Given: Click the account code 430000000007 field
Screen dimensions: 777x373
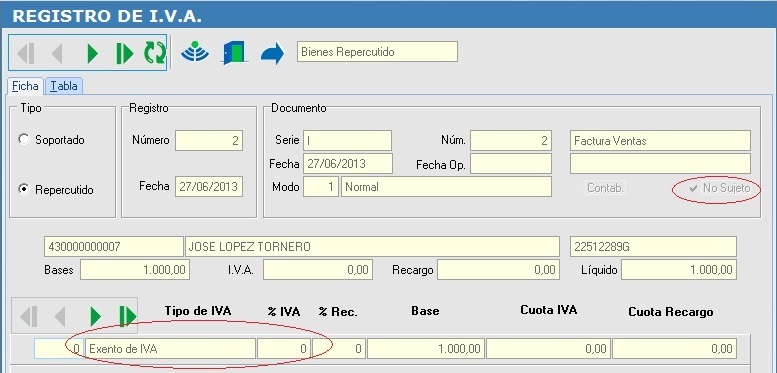Looking at the screenshot, I should (x=113, y=247).
